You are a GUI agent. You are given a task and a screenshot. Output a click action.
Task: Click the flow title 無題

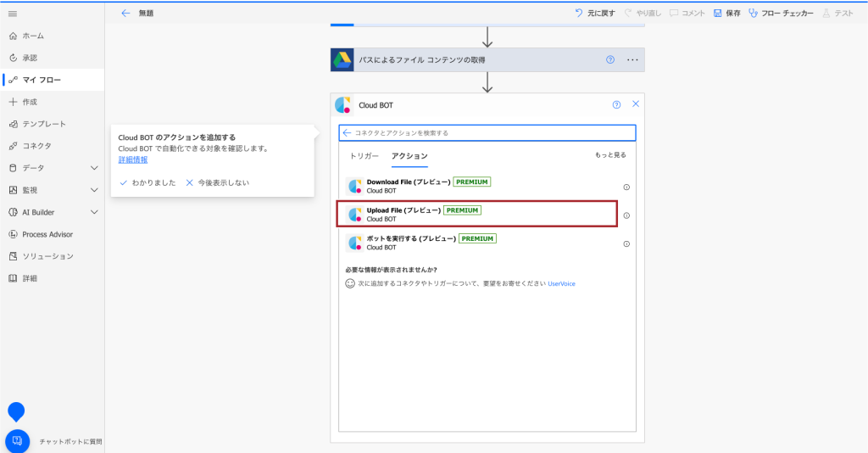click(146, 14)
